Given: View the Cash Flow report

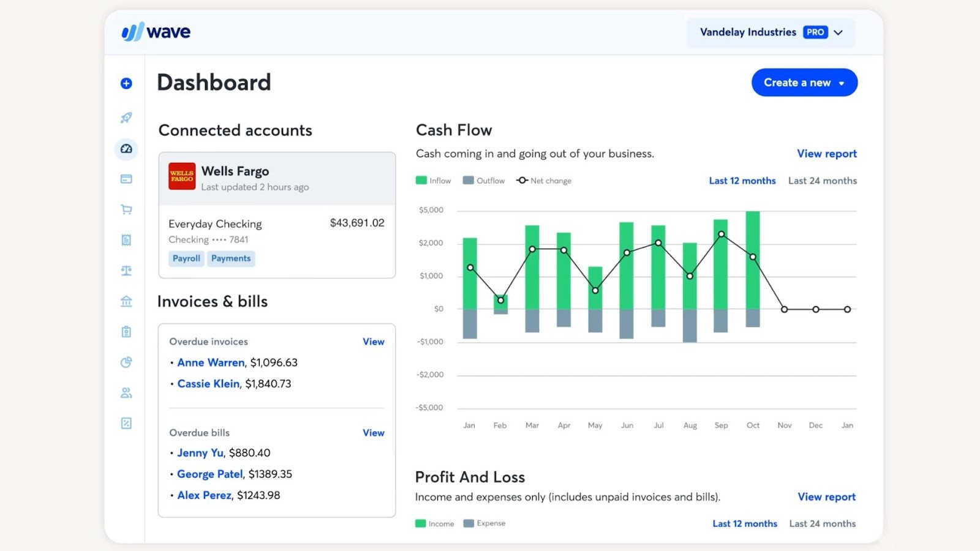Looking at the screenshot, I should click(826, 154).
